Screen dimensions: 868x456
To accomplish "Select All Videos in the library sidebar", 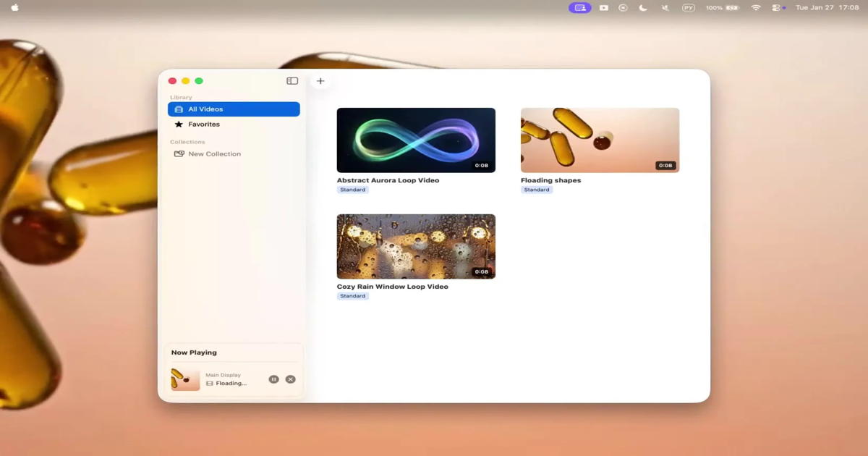I will click(x=234, y=109).
